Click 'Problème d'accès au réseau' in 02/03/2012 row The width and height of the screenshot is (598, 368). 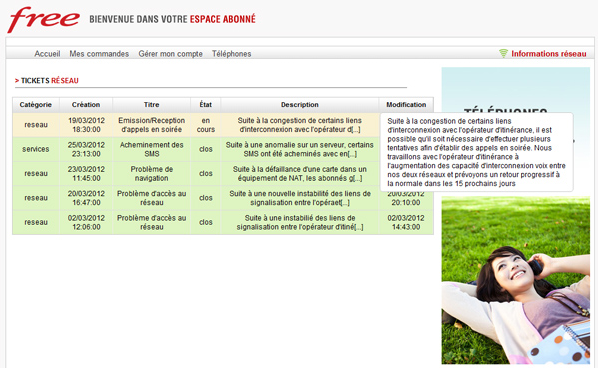point(151,222)
